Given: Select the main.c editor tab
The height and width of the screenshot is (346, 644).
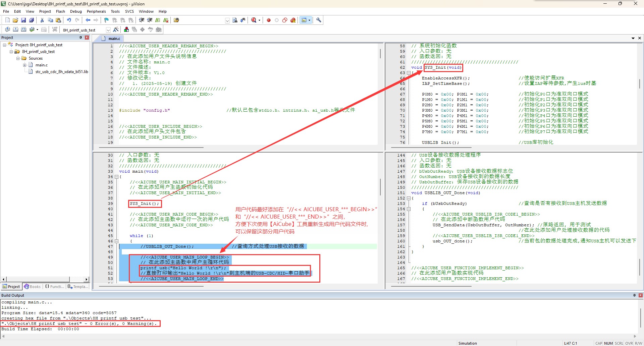Looking at the screenshot, I should pyautogui.click(x=114, y=39).
